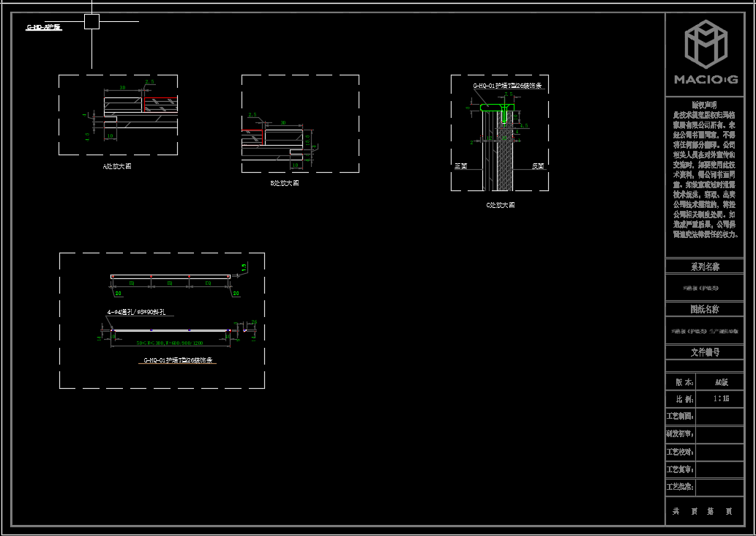
Task: Select the long top-view strip outline
Action: click(170, 276)
